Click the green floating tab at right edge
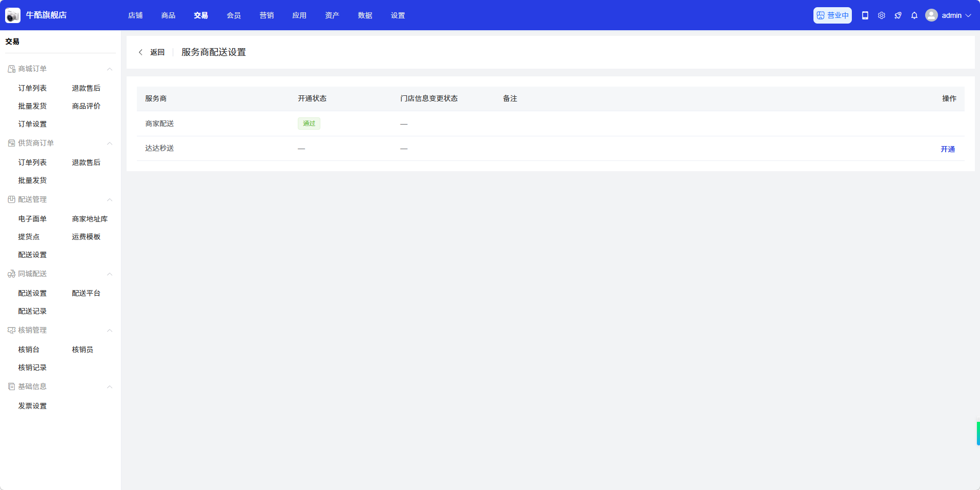This screenshot has height=490, width=980. (978, 434)
